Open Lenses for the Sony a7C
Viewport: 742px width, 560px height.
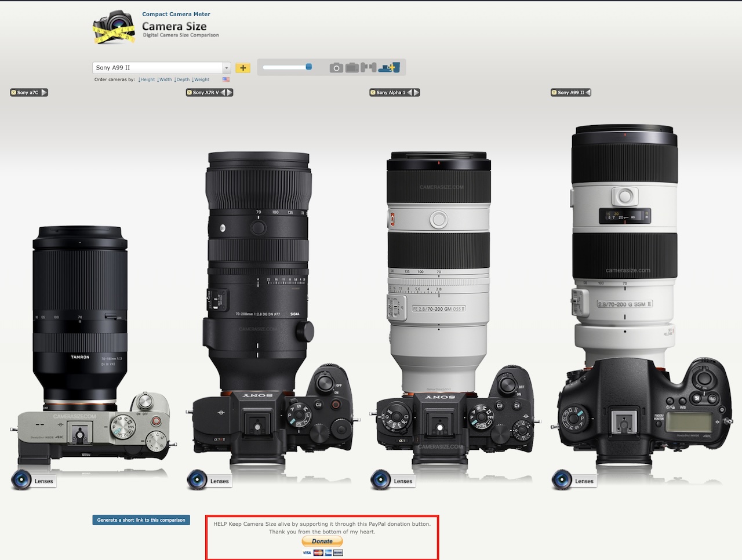43,481
